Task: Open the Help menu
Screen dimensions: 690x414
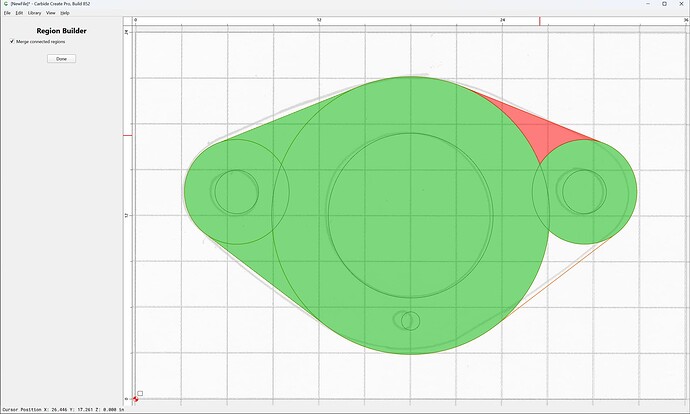Action: coord(65,13)
